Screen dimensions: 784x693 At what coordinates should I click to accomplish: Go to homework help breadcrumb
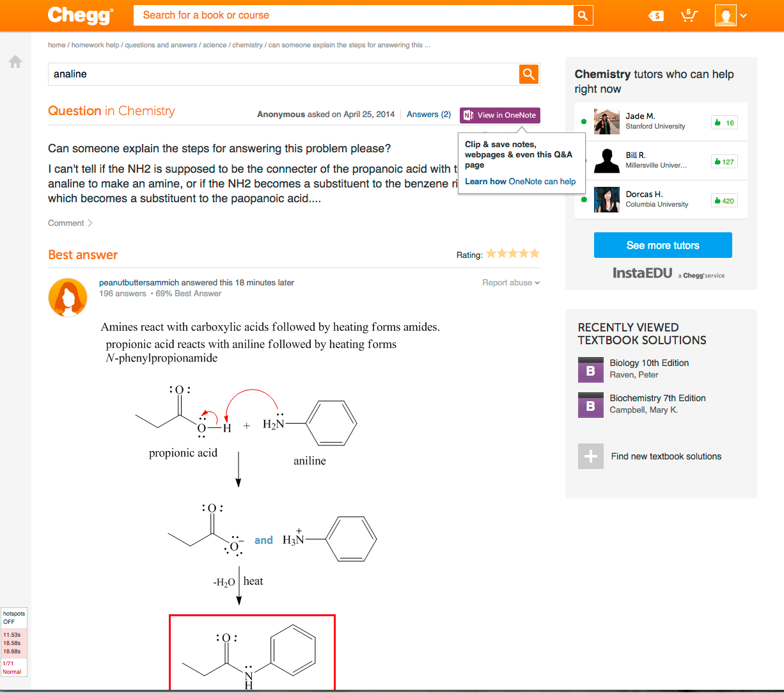[95, 45]
